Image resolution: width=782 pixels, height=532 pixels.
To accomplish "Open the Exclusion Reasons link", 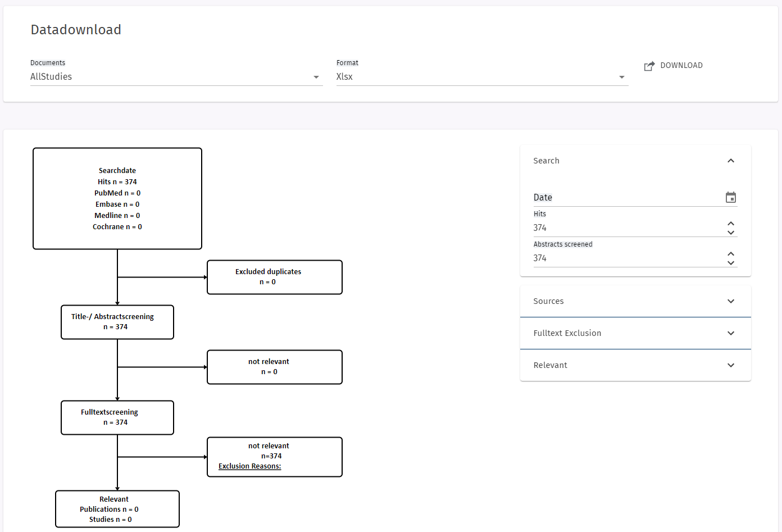I will [249, 466].
